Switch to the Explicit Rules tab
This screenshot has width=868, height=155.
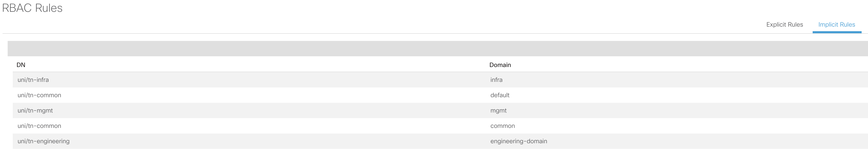(x=784, y=25)
